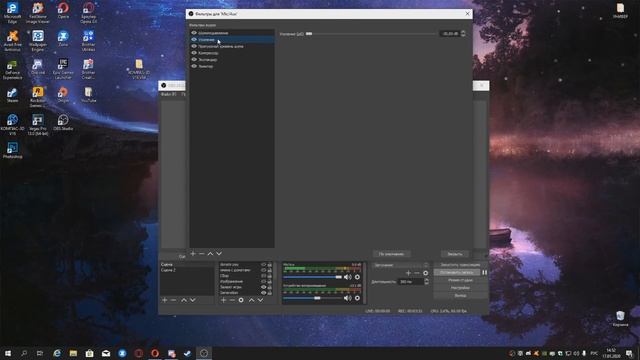Screen dimensions: 640x360
Task: Remove selected filter with minus icon in filters dialog
Action: [x=202, y=253]
